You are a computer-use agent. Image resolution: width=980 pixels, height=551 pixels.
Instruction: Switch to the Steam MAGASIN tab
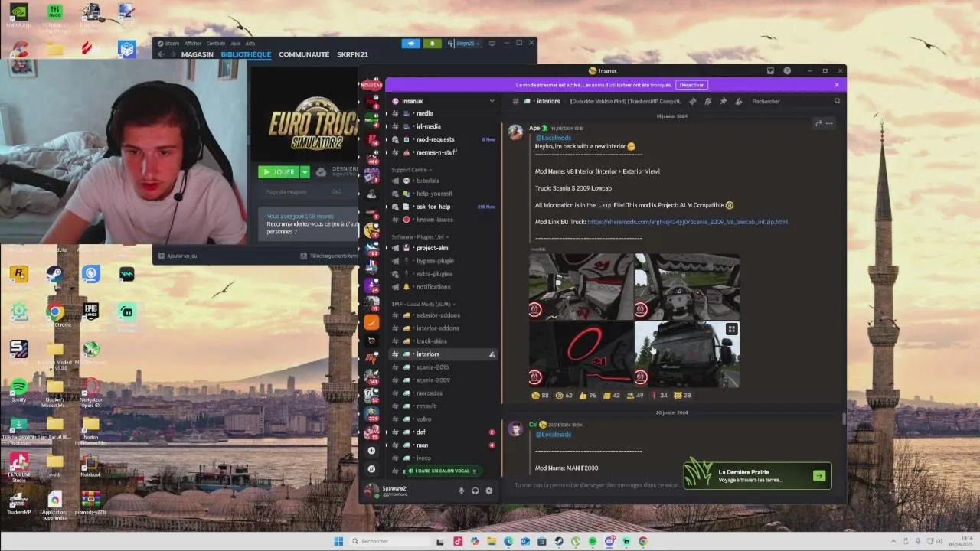[198, 54]
